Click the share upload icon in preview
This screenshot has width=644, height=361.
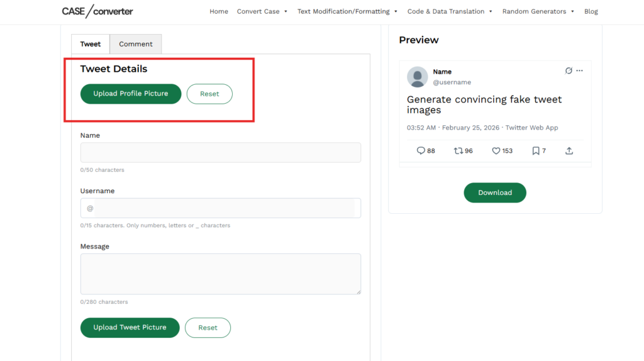[x=569, y=151]
